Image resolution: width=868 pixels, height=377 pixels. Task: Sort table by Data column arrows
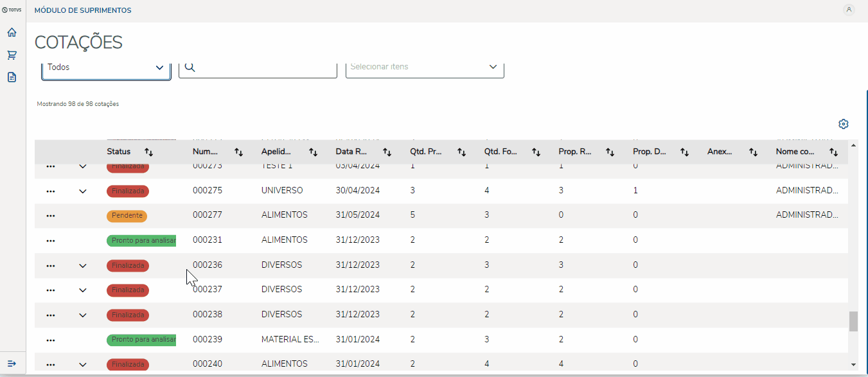coord(387,152)
